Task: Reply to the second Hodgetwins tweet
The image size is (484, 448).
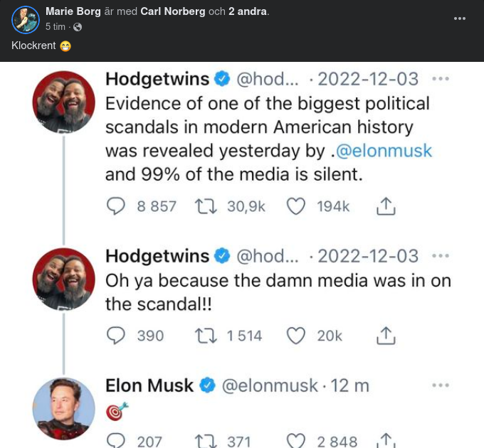Action: 116,335
